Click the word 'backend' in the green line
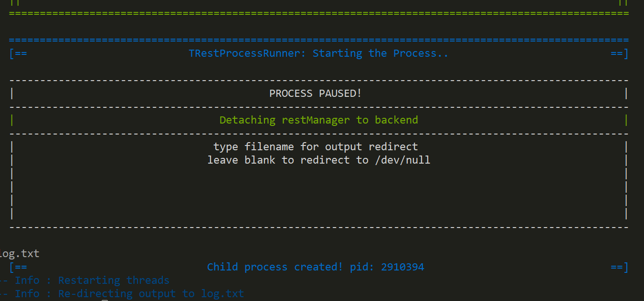Viewport: 644px width, 301px height. [x=396, y=120]
